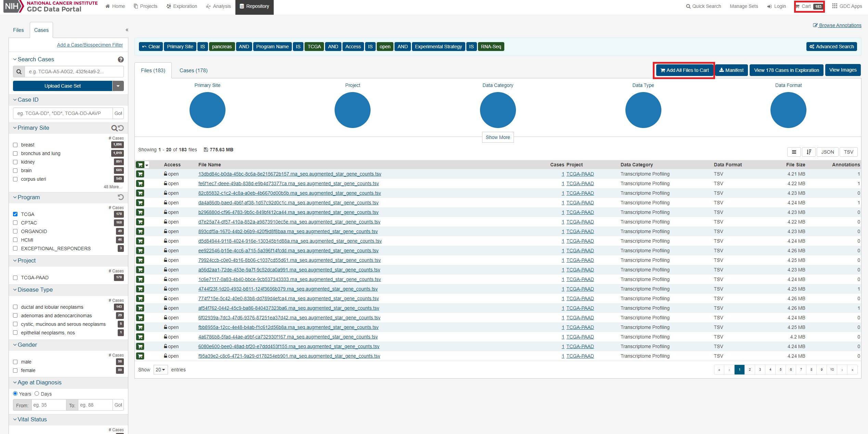
Task: Switch to the Cases (178) tab
Action: tap(193, 71)
